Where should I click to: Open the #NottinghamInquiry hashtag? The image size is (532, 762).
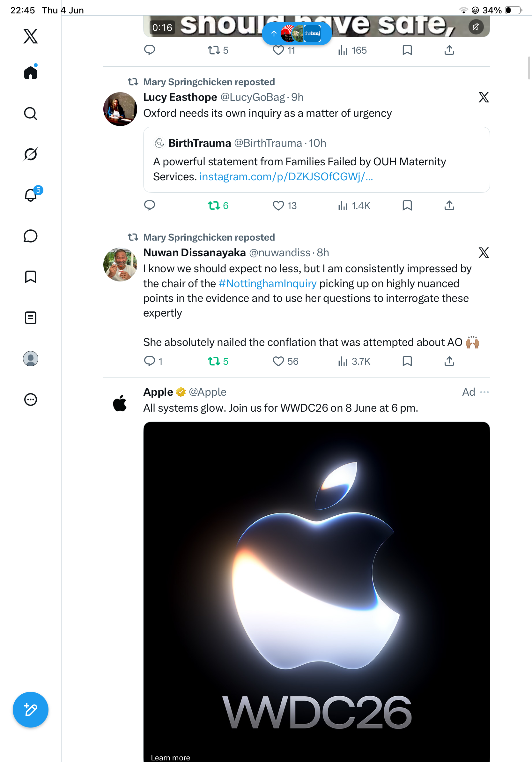coord(267,283)
